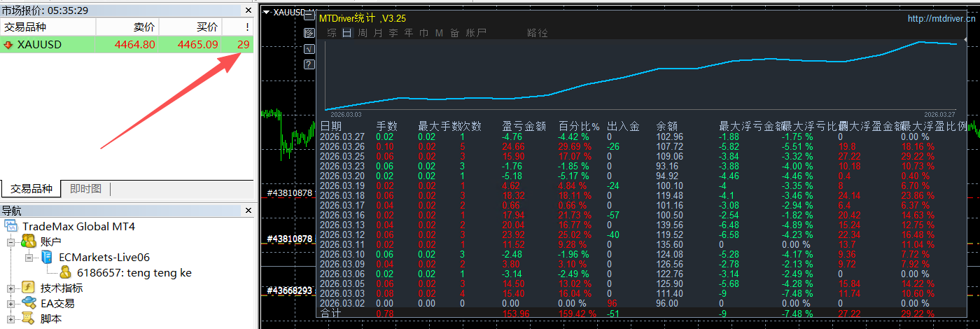This screenshot has width=980, height=329.
Task: Click the 2026.03.26 date row
Action: [342, 147]
